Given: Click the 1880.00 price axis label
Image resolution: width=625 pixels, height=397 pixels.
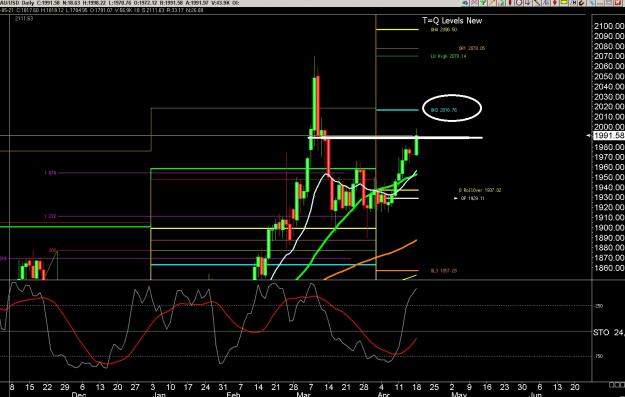Looking at the screenshot, I should coord(609,248).
